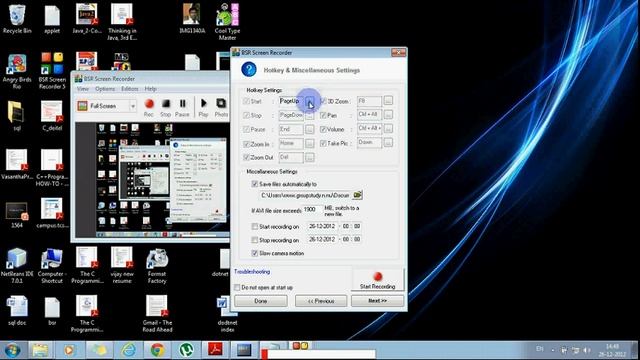Toggle the Pause hotkey checkbox
The height and width of the screenshot is (360, 640).
coord(246,129)
